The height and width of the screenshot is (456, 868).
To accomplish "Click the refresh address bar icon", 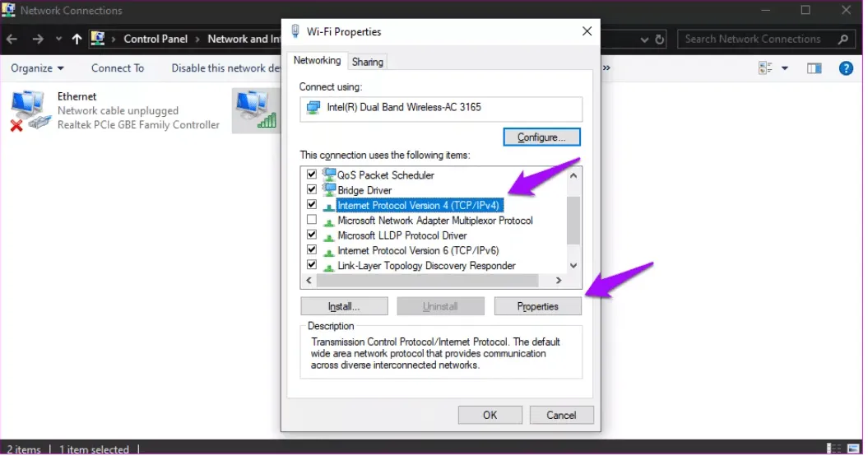I will pyautogui.click(x=659, y=39).
